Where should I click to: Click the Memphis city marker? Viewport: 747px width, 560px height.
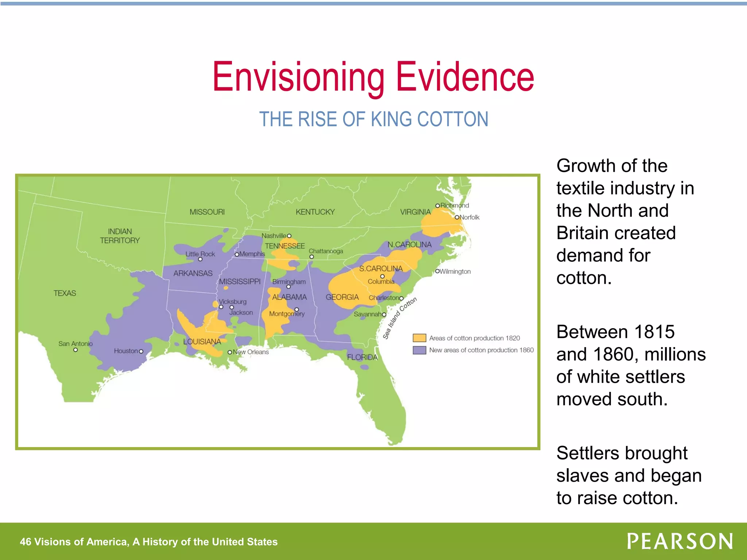(x=237, y=254)
